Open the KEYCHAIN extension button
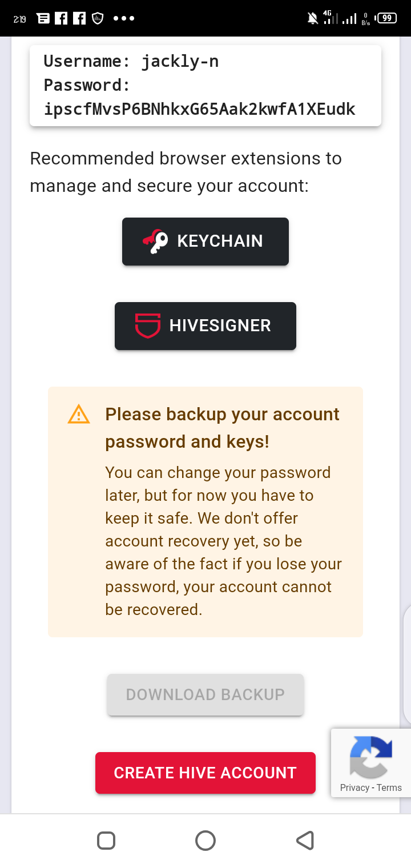411x868 pixels. click(205, 242)
